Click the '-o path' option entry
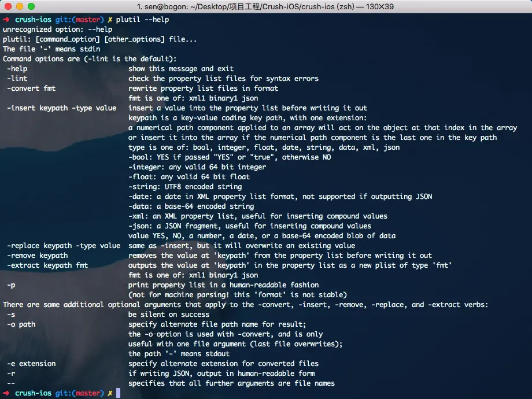This screenshot has width=532, height=399. tap(21, 324)
